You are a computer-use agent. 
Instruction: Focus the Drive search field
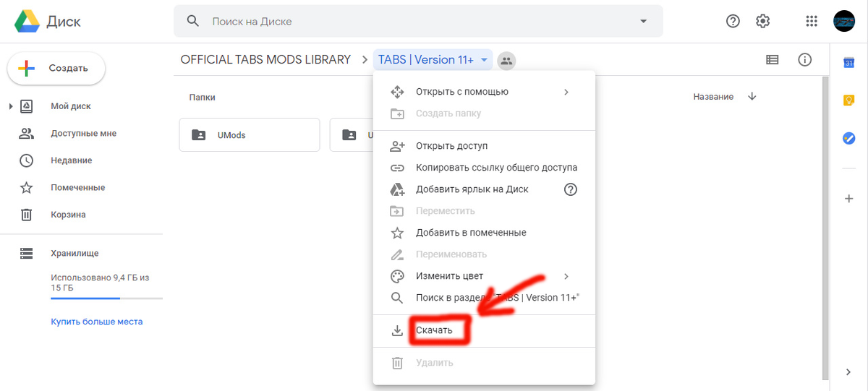[x=418, y=22]
